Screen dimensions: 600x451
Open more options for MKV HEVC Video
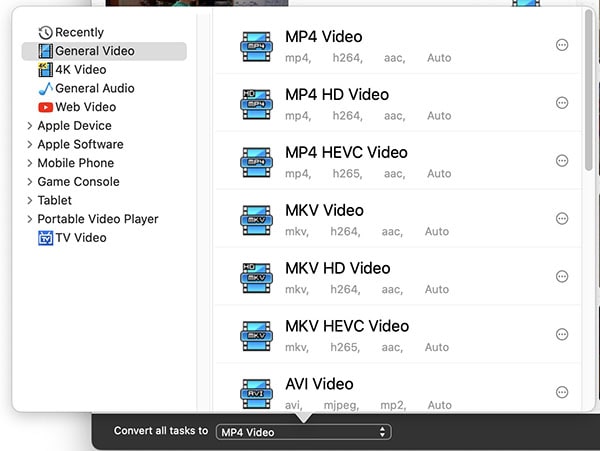(x=562, y=334)
